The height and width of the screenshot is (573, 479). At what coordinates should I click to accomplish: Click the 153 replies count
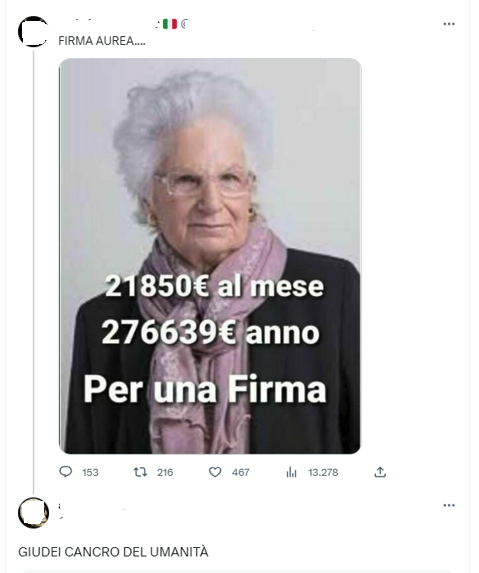pyautogui.click(x=90, y=473)
